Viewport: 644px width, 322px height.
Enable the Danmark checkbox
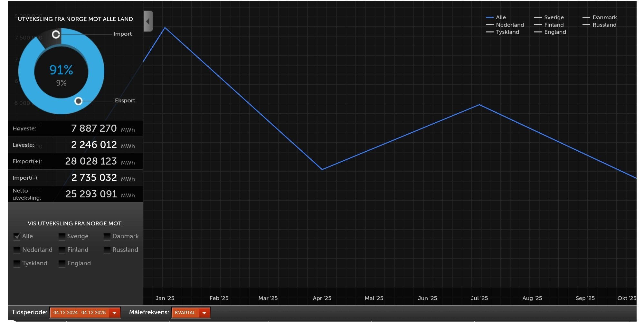click(107, 236)
